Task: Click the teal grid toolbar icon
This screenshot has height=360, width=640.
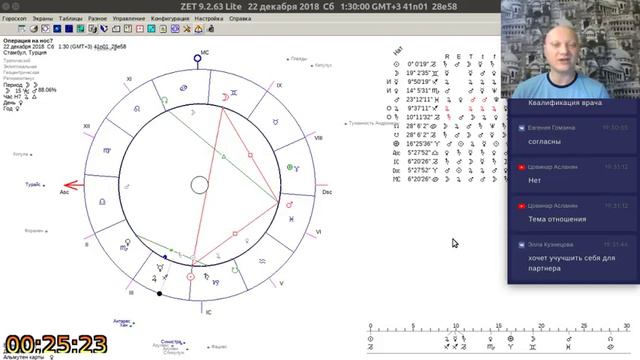Action: [x=80, y=29]
